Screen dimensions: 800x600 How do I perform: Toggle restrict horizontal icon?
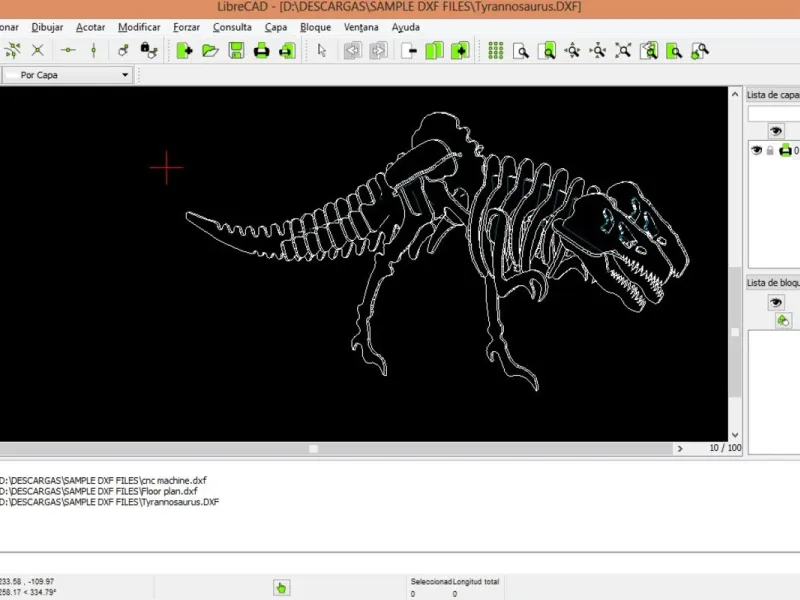tap(68, 50)
